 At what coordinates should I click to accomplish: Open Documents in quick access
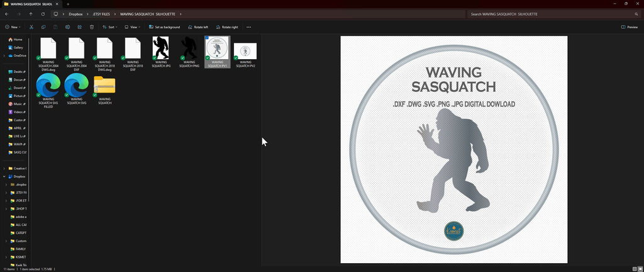(16, 80)
